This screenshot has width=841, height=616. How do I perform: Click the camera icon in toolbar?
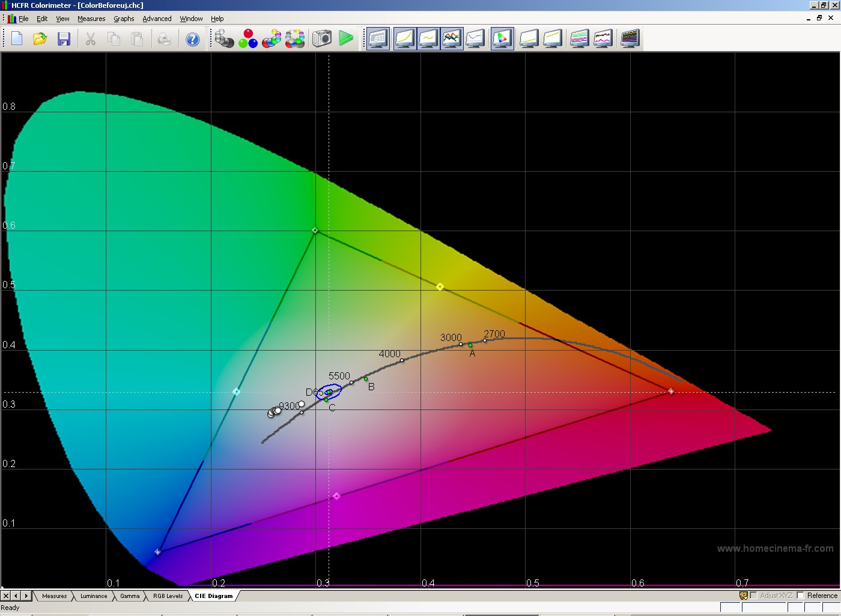(x=322, y=39)
